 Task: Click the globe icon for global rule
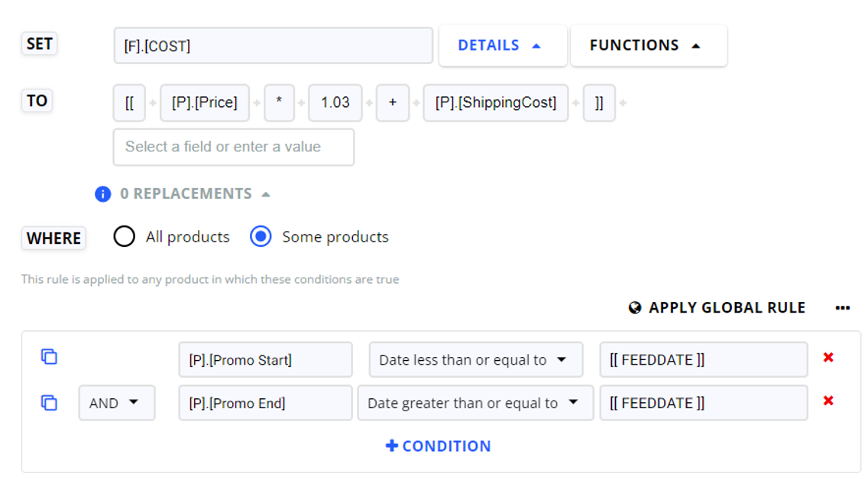click(635, 308)
